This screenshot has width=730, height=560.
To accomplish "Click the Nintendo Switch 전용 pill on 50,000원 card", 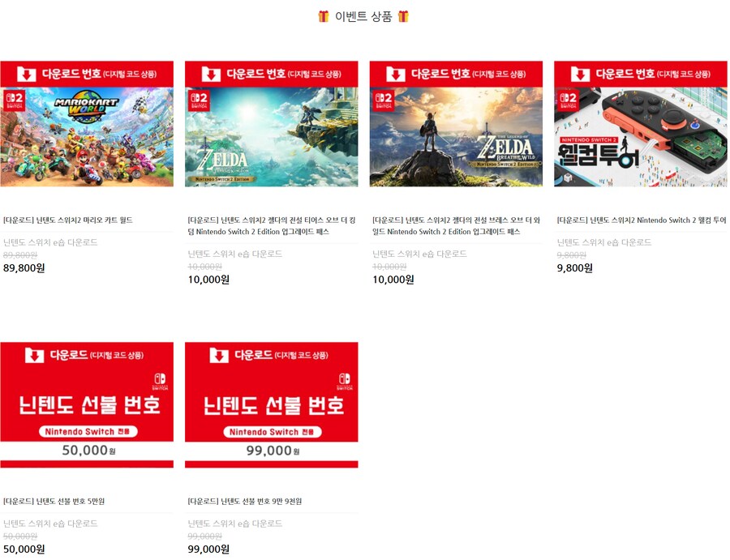I will tap(88, 432).
